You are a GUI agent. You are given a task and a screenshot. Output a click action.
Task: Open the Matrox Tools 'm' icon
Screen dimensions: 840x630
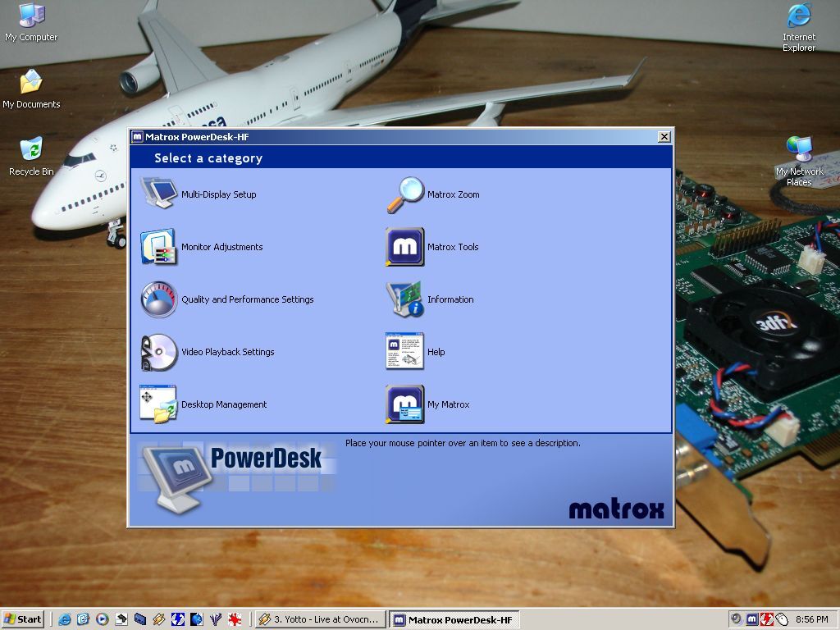tap(405, 246)
